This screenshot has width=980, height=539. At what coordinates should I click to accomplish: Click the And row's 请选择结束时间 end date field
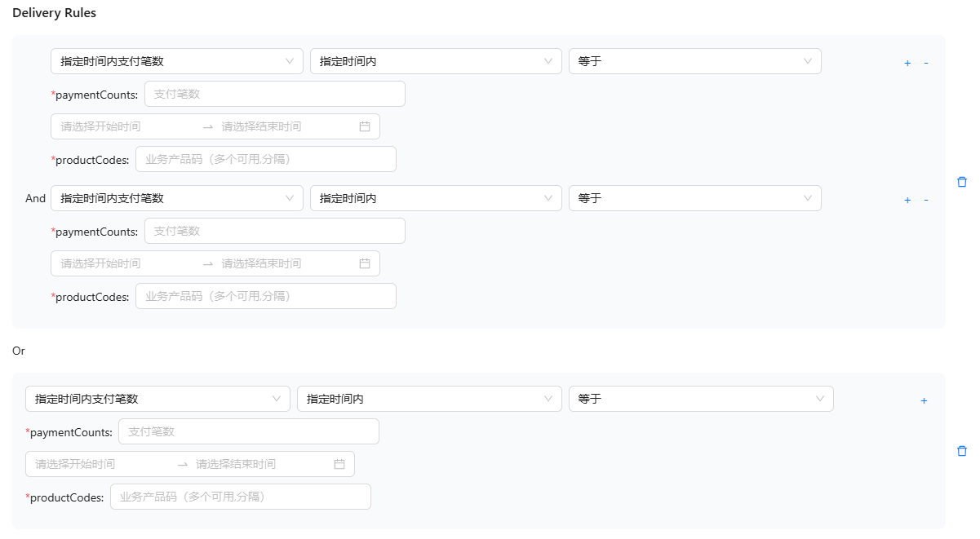286,263
